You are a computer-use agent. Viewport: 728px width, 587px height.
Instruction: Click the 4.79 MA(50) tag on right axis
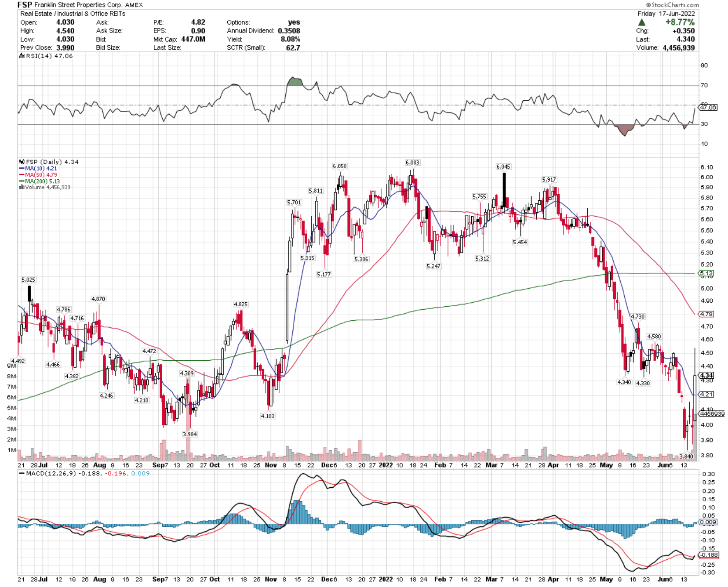(x=706, y=314)
